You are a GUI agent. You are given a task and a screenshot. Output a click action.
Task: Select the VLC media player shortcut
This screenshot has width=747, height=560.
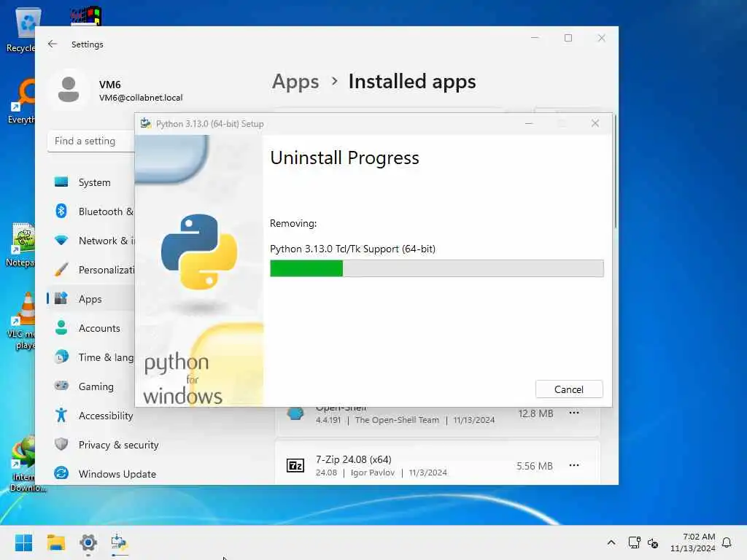[x=21, y=322]
